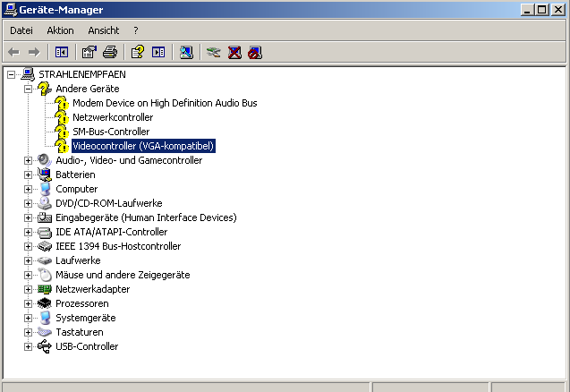Select Modem Device on High Definition Audio Bus
This screenshot has height=392, width=570.
coord(165,103)
